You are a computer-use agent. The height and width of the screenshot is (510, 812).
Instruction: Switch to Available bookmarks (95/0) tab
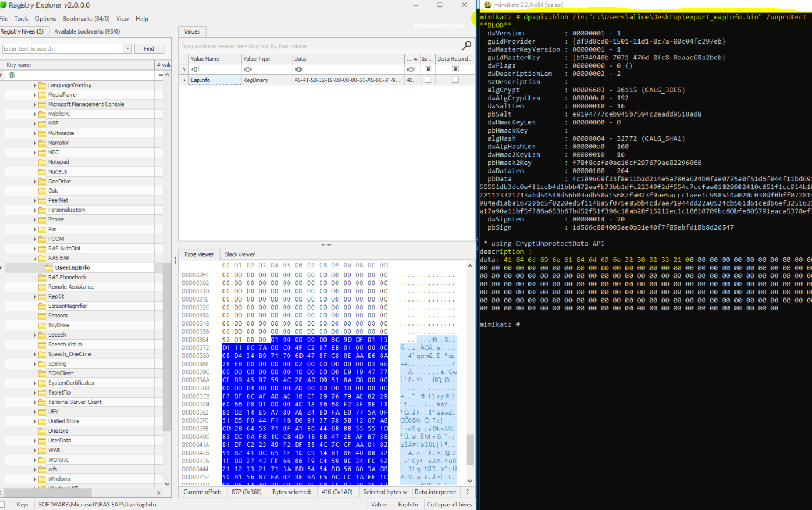(x=87, y=32)
